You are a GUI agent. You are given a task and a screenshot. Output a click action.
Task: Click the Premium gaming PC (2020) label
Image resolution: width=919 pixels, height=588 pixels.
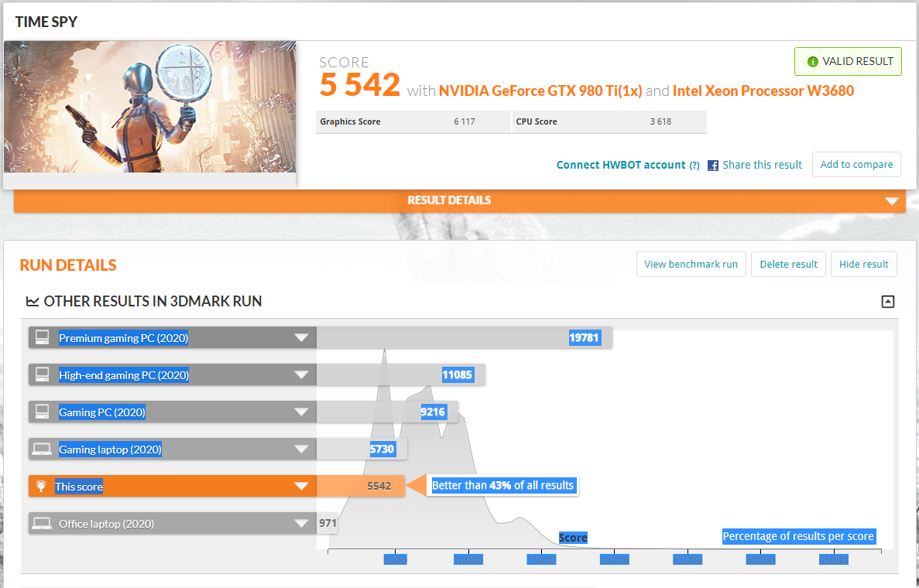pos(124,338)
